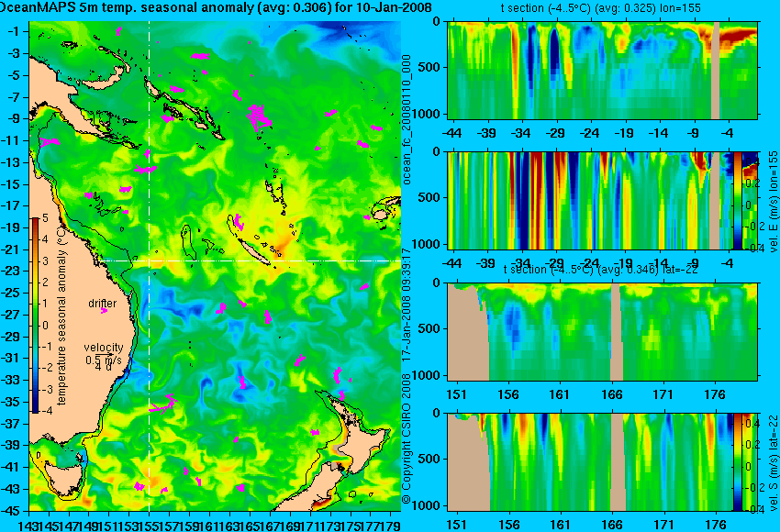The height and width of the screenshot is (532, 780).
Task: Click the drifter magenta marker in the legend
Action: [x=104, y=311]
